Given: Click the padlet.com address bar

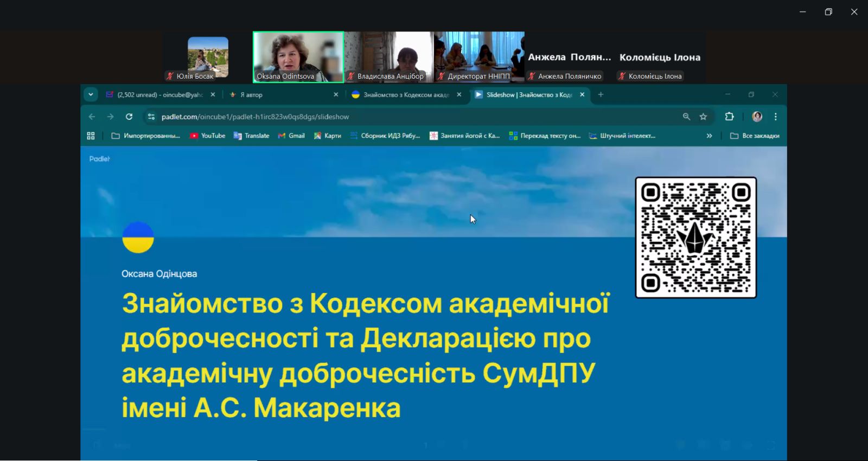Looking at the screenshot, I should pos(380,117).
